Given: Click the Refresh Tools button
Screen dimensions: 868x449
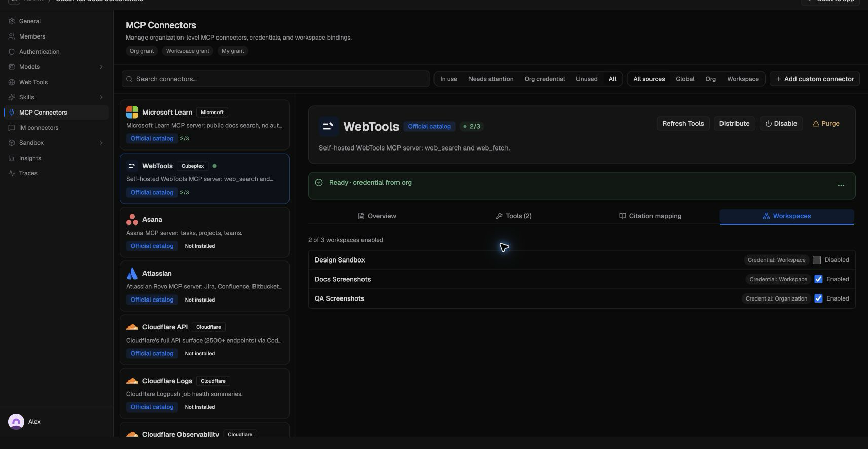Looking at the screenshot, I should [683, 124].
